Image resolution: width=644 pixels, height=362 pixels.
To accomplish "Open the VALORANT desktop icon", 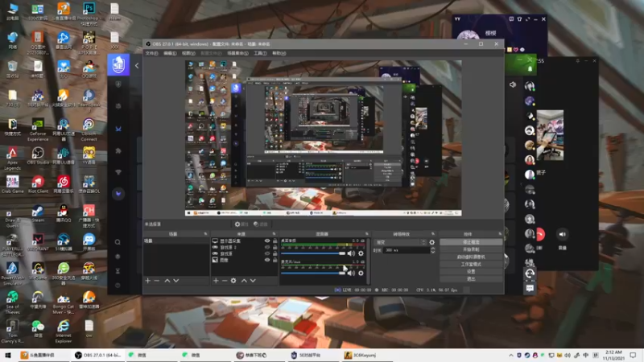I will click(38, 242).
